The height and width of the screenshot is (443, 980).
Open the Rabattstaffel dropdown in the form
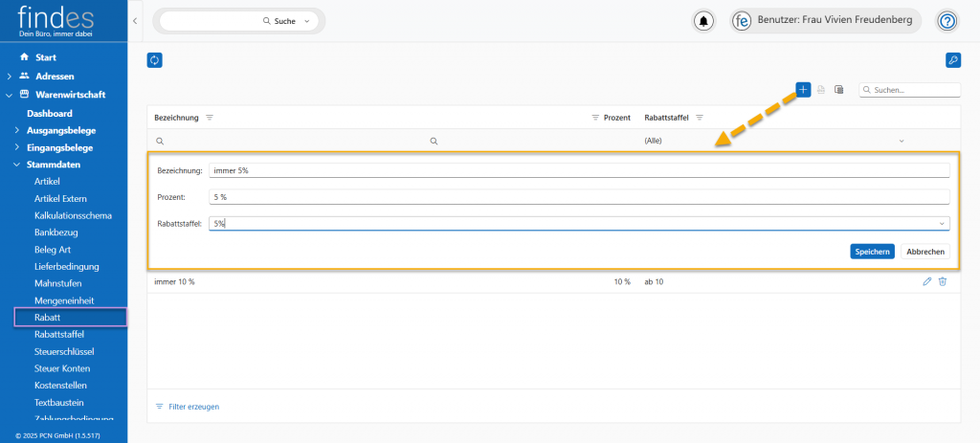click(942, 224)
